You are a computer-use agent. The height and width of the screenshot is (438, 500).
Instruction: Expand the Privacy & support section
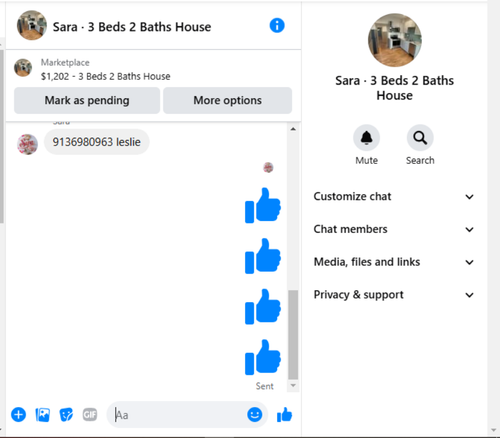[394, 294]
